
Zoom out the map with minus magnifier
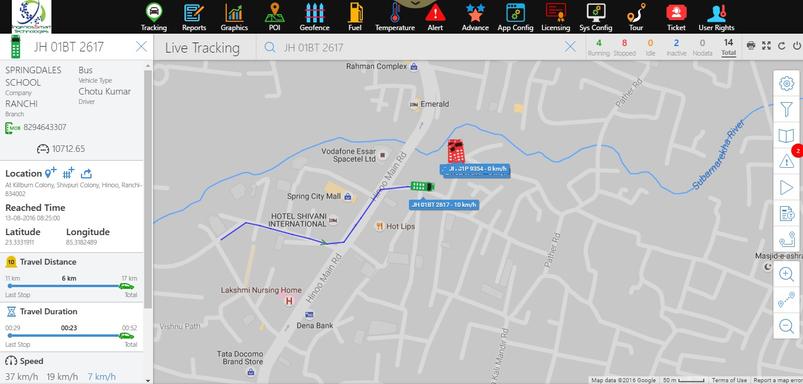(x=786, y=326)
